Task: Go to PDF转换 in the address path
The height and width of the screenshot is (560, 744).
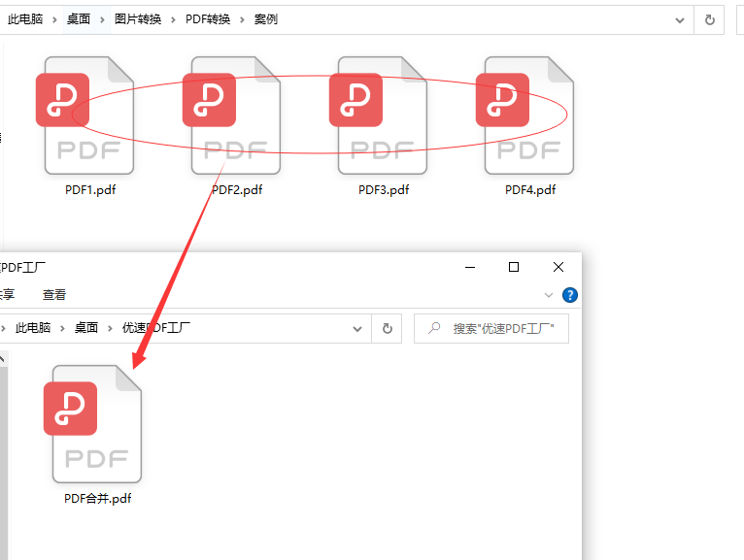Action: coord(208,19)
